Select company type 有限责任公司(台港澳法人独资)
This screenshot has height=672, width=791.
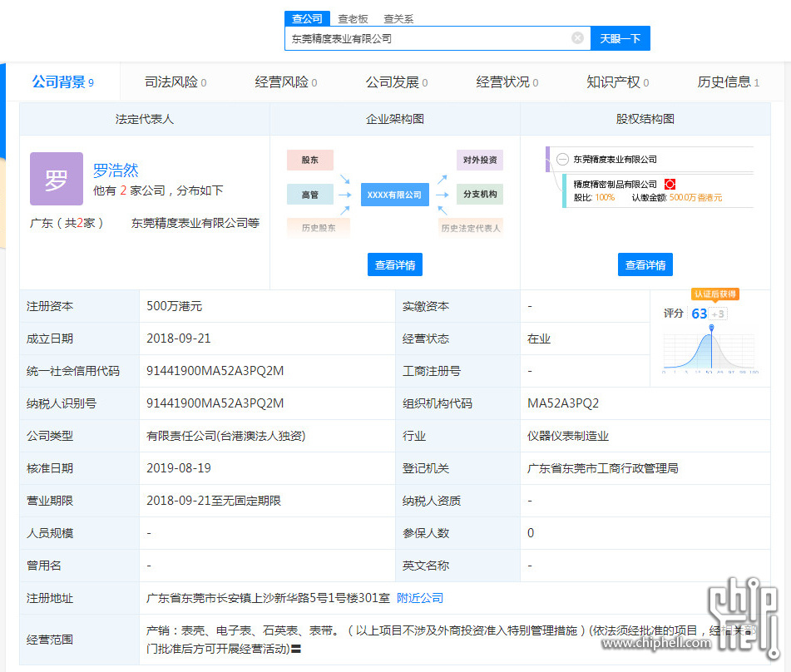[226, 436]
